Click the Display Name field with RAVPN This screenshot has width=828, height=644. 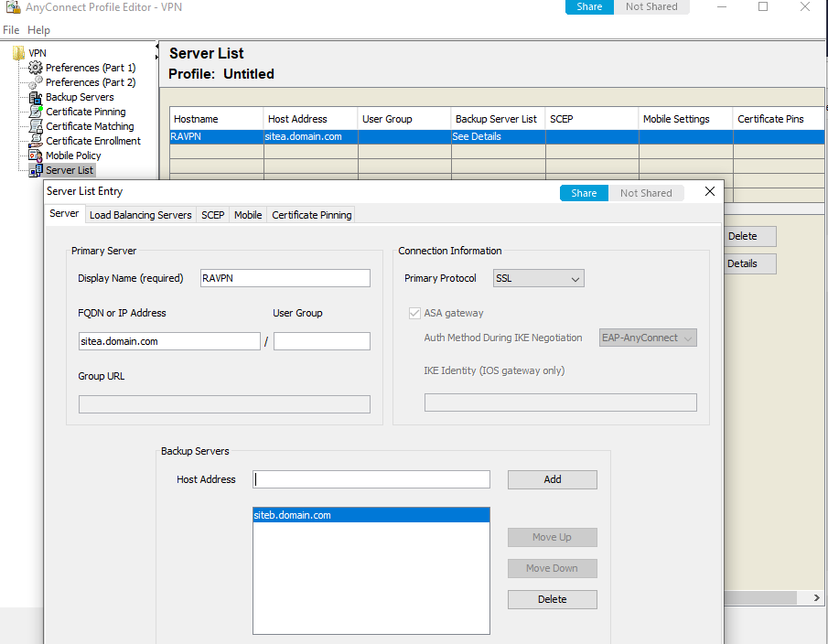(x=285, y=278)
